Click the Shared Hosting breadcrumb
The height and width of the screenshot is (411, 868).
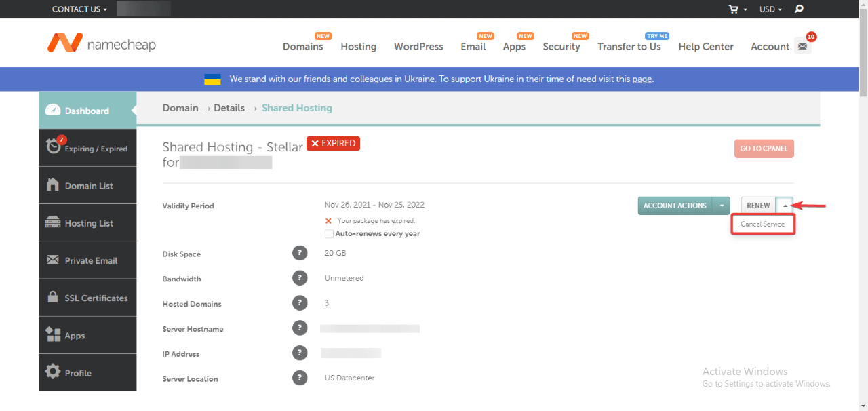click(297, 108)
